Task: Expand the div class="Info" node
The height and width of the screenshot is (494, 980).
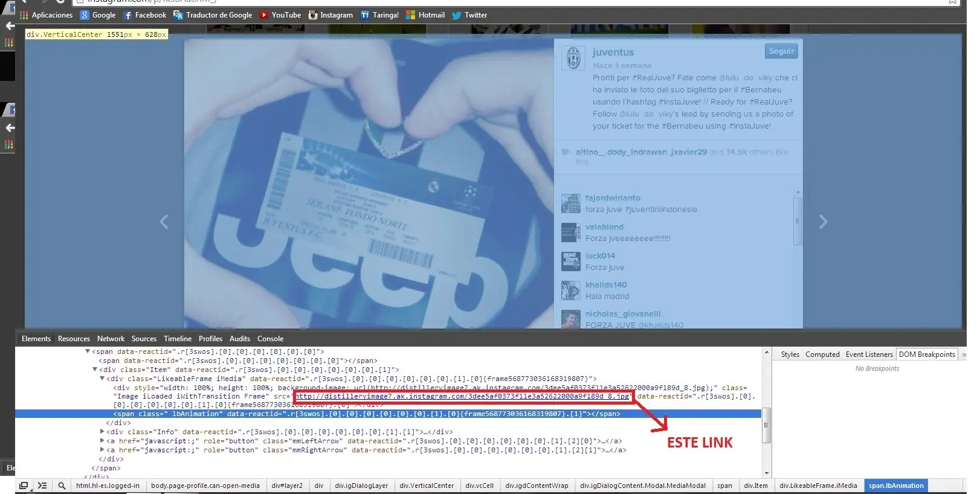Action: [102, 432]
